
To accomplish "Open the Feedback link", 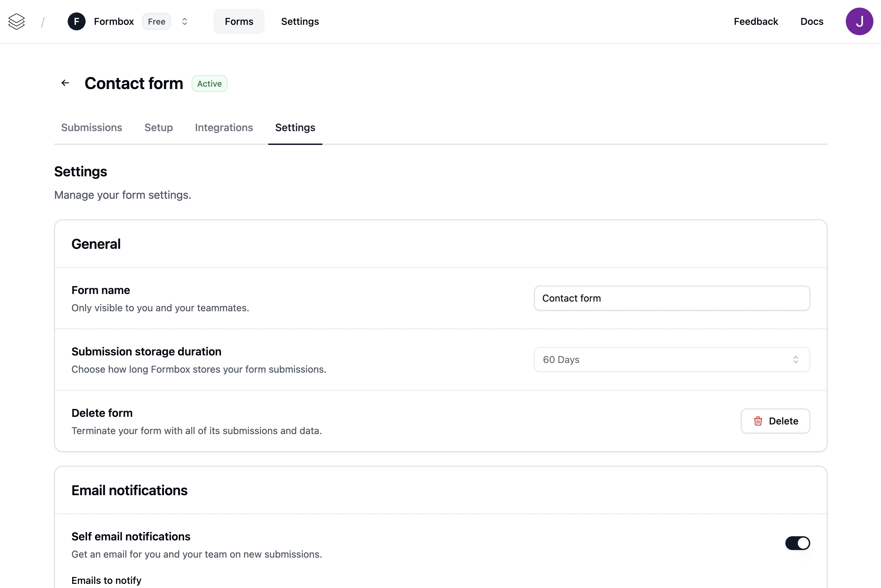I will 755,21.
